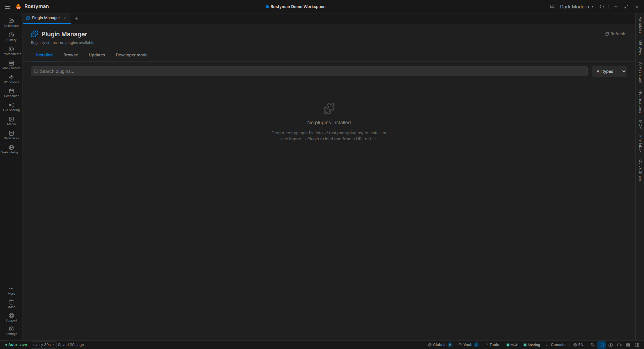The image size is (644, 349).
Task: Open the Console panel
Action: (555, 345)
